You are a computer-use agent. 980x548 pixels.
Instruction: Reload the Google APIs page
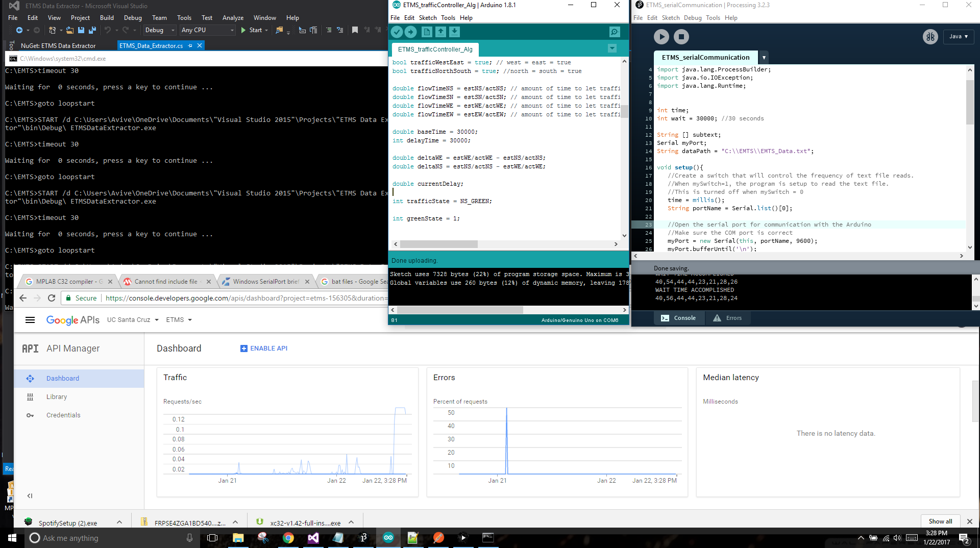coord(51,298)
